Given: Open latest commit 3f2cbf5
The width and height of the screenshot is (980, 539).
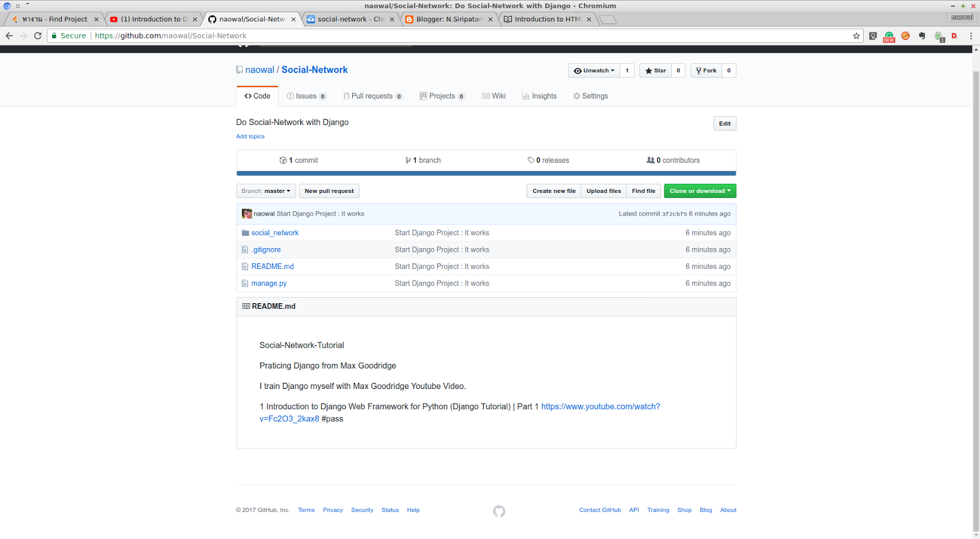Looking at the screenshot, I should pyautogui.click(x=674, y=214).
